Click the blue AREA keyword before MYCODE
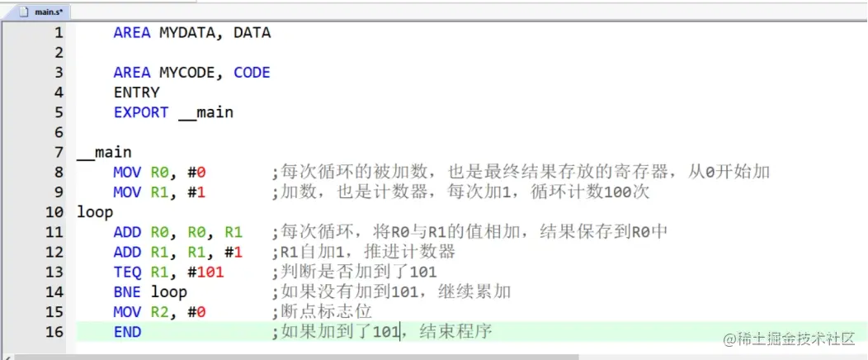Screen dimensions: 868x360 click(132, 73)
